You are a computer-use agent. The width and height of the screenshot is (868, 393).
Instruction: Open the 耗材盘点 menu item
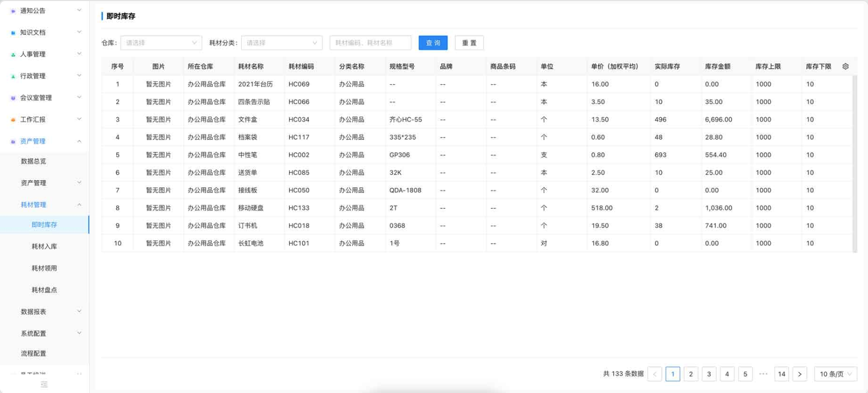45,290
